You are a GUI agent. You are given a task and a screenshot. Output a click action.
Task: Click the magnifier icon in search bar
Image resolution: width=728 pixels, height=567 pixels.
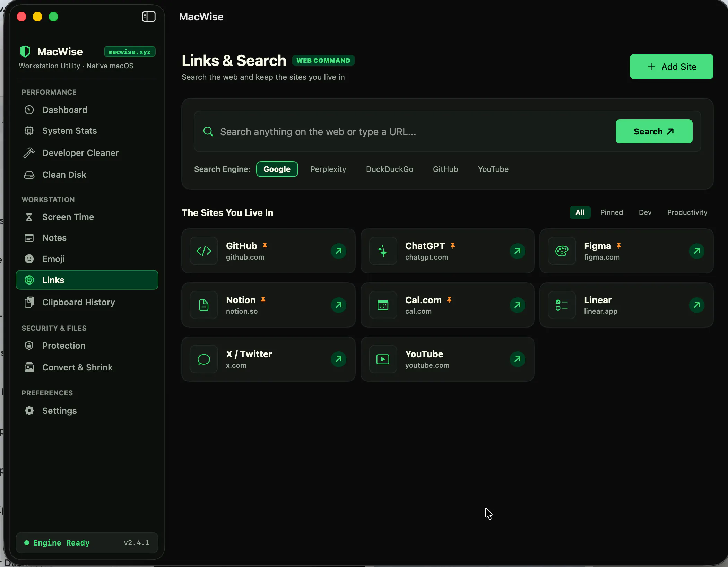click(208, 132)
